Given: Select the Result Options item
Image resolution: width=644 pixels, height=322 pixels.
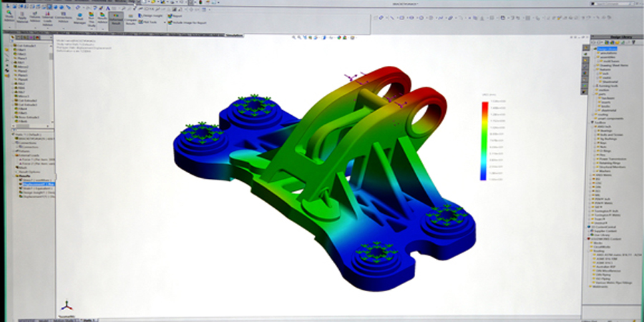Looking at the screenshot, I should [29, 172].
